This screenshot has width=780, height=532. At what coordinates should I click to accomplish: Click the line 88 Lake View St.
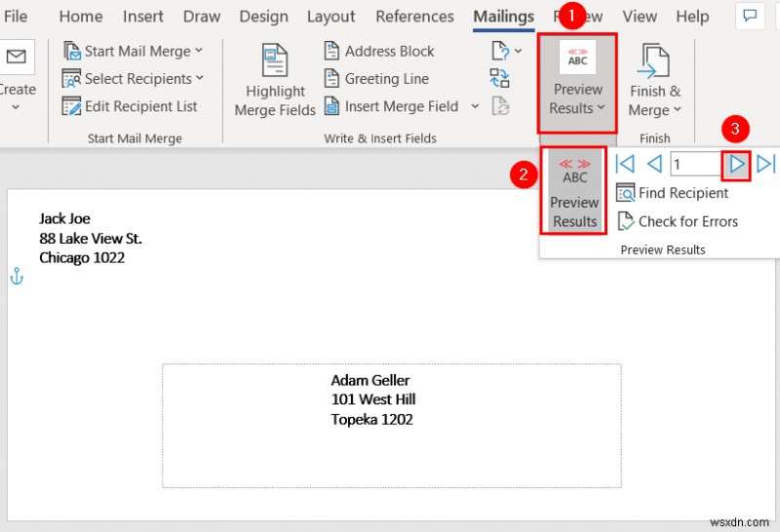tap(91, 239)
